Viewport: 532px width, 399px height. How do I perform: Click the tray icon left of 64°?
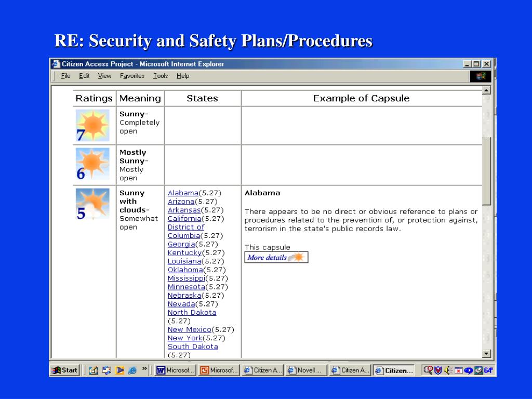478,370
